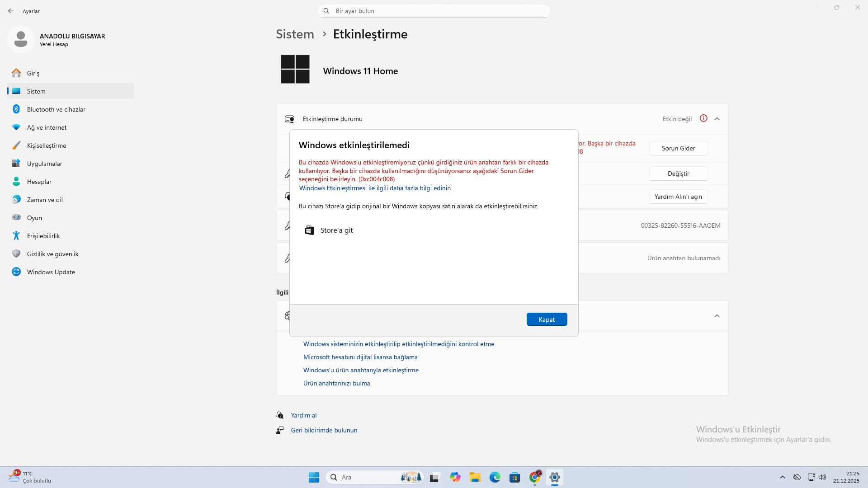The height and width of the screenshot is (488, 868).
Task: Click the Store'a git label
Action: tap(336, 230)
